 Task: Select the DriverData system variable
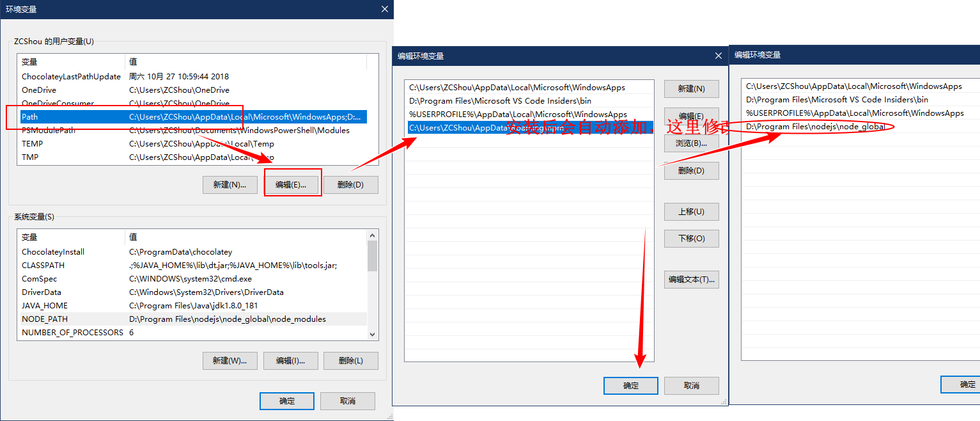pyautogui.click(x=192, y=292)
